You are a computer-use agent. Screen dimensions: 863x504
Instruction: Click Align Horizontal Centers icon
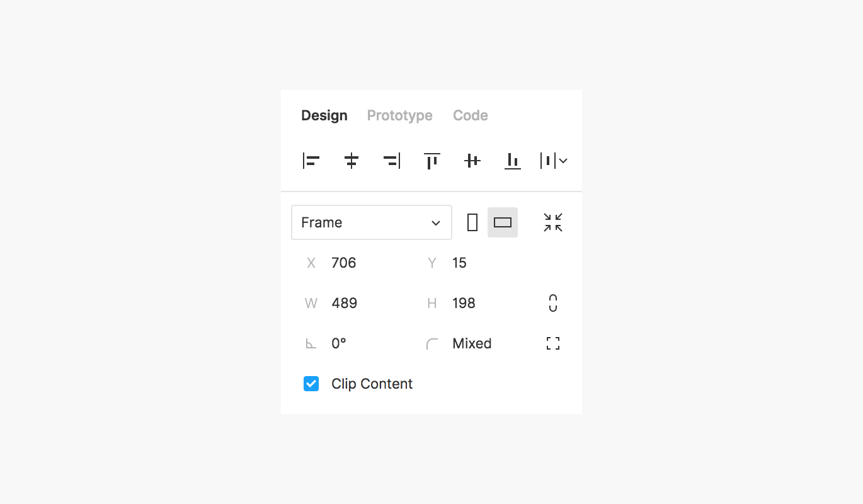click(351, 161)
